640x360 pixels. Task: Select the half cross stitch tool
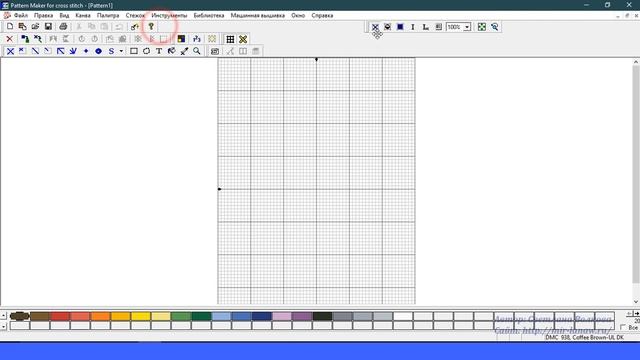pyautogui.click(x=35, y=51)
